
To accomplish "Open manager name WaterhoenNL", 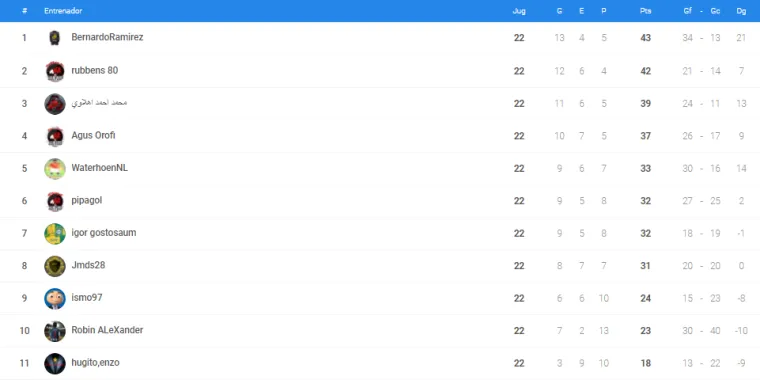I will tap(99, 168).
